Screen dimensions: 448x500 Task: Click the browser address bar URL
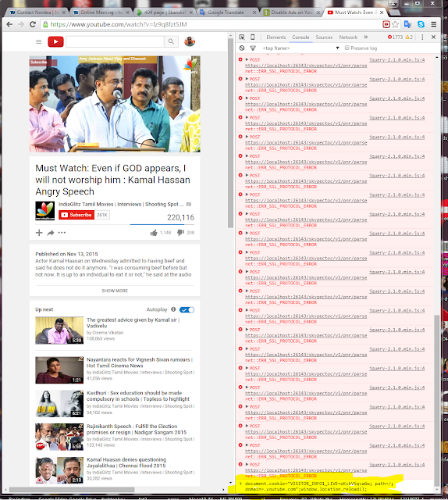click(x=119, y=24)
